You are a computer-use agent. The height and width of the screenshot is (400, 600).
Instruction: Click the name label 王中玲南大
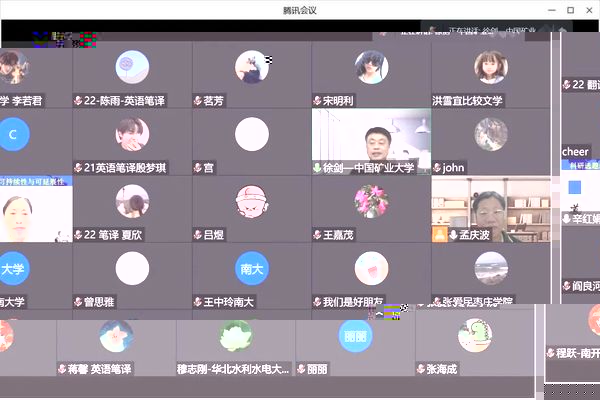click(228, 302)
